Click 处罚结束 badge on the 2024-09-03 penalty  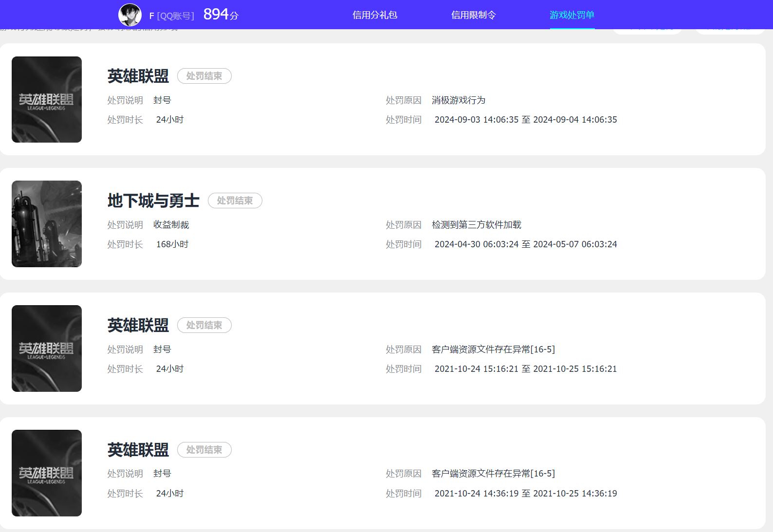click(204, 76)
